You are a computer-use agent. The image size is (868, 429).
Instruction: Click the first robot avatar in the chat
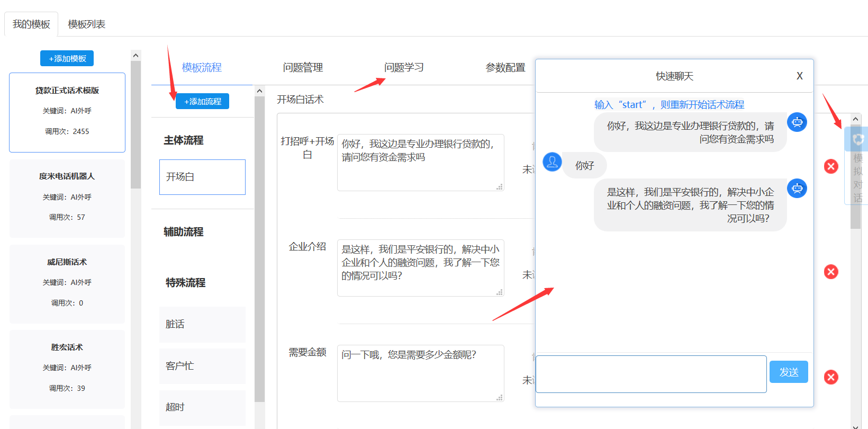point(797,122)
